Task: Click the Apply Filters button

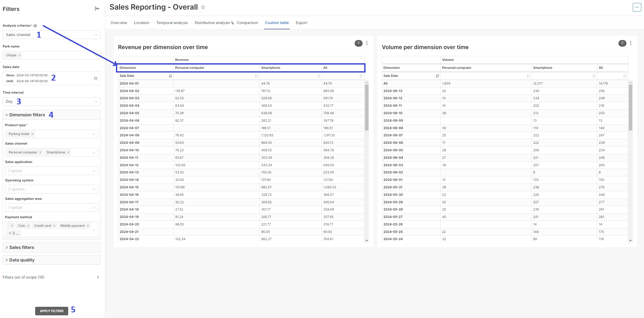Action: (x=52, y=311)
